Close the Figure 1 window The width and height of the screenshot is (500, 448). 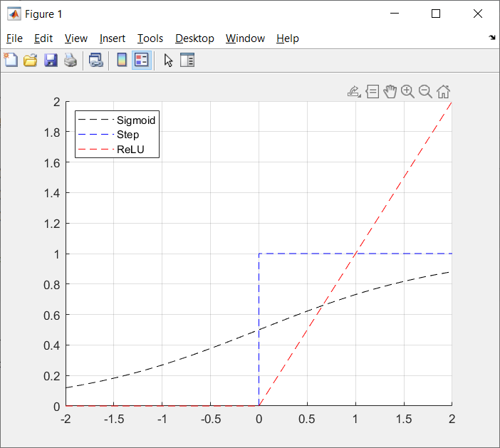pyautogui.click(x=478, y=14)
